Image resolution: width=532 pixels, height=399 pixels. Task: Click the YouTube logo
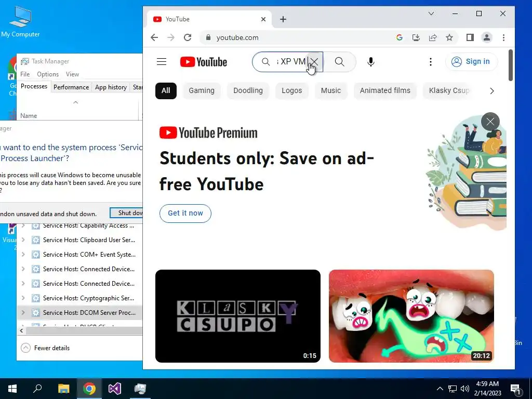pyautogui.click(x=204, y=62)
